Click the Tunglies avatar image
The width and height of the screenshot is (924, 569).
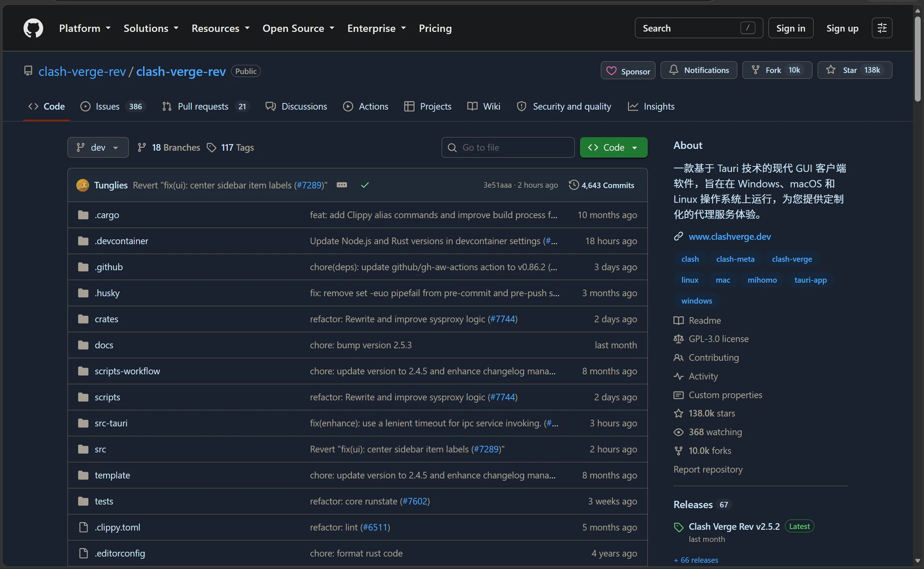[83, 185]
